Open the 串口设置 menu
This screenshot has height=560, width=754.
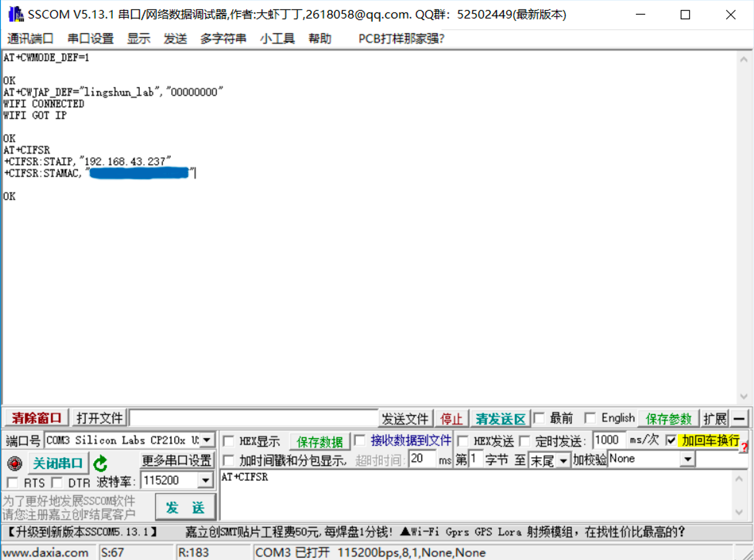point(90,39)
